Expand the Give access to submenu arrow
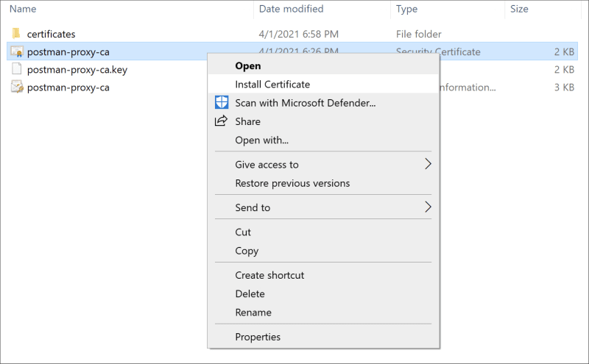This screenshot has height=364, width=589. point(428,164)
